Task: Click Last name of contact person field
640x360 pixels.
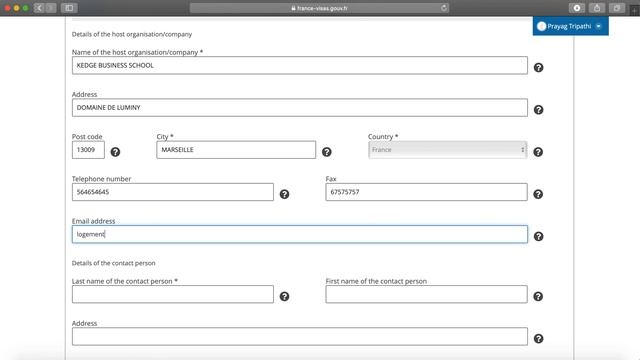Action: coord(173,294)
